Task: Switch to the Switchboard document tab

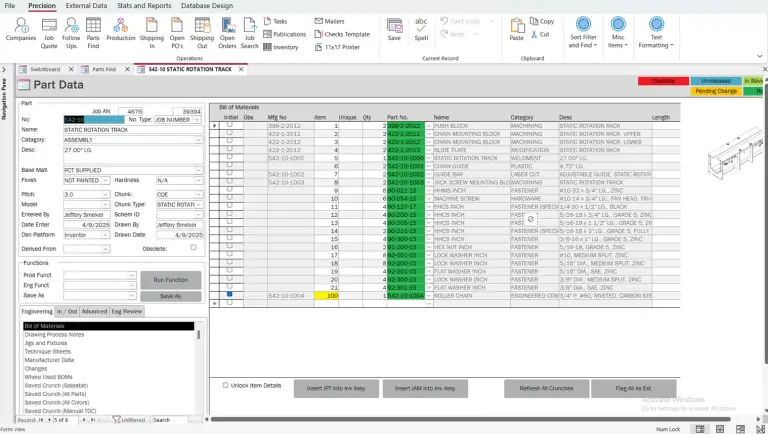Action: (x=45, y=70)
